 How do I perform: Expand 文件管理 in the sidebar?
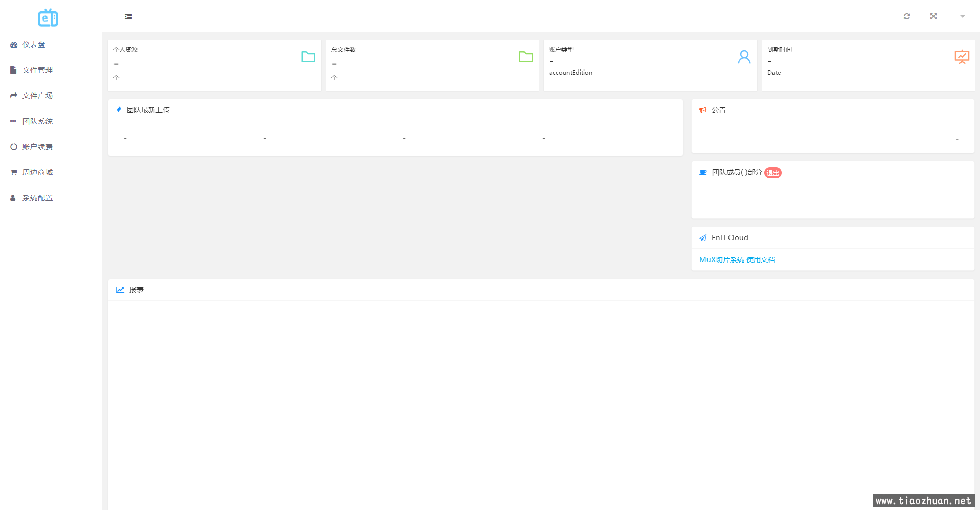[37, 70]
